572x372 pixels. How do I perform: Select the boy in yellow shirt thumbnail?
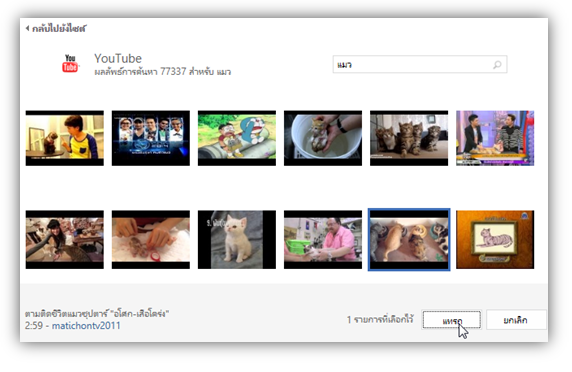click(x=65, y=138)
